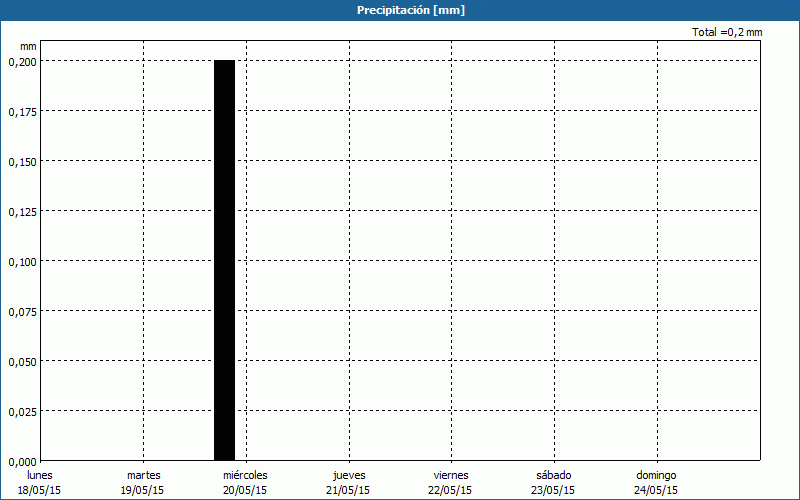Viewport: 800px width, 500px height.
Task: Click the 0,150 y-axis tick label
Action: (22, 161)
